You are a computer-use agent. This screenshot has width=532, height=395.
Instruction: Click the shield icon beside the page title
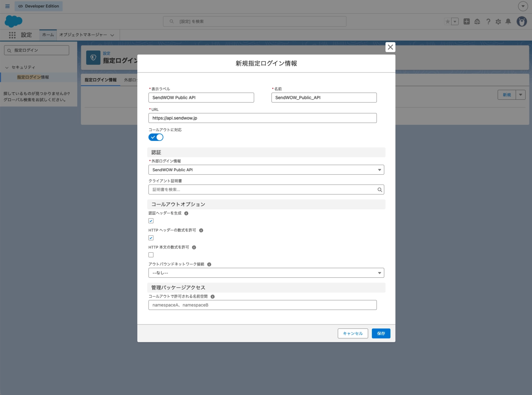pyautogui.click(x=93, y=58)
